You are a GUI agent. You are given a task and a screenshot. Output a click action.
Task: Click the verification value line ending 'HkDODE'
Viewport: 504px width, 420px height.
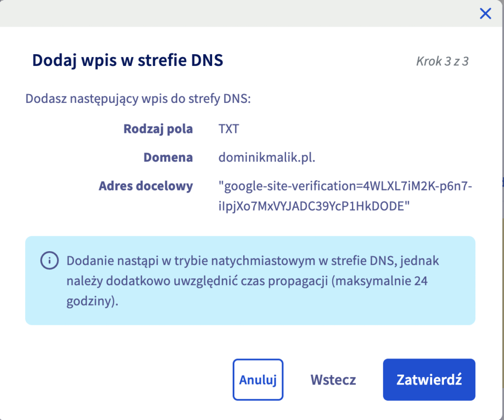click(x=314, y=207)
